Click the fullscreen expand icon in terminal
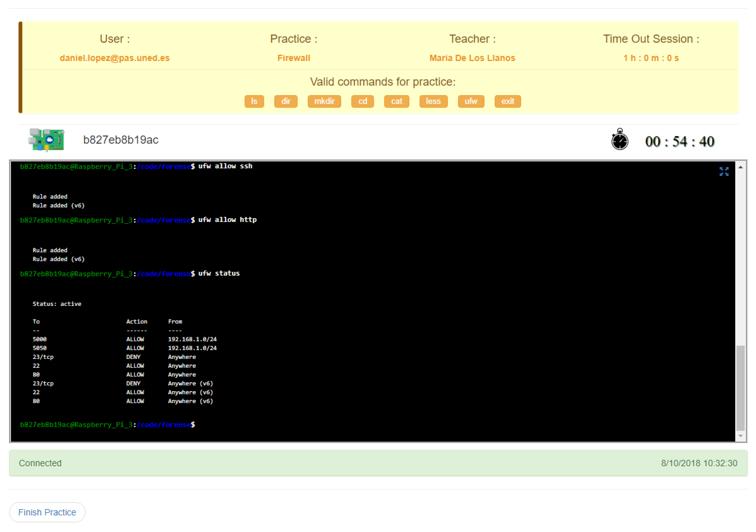 point(724,171)
